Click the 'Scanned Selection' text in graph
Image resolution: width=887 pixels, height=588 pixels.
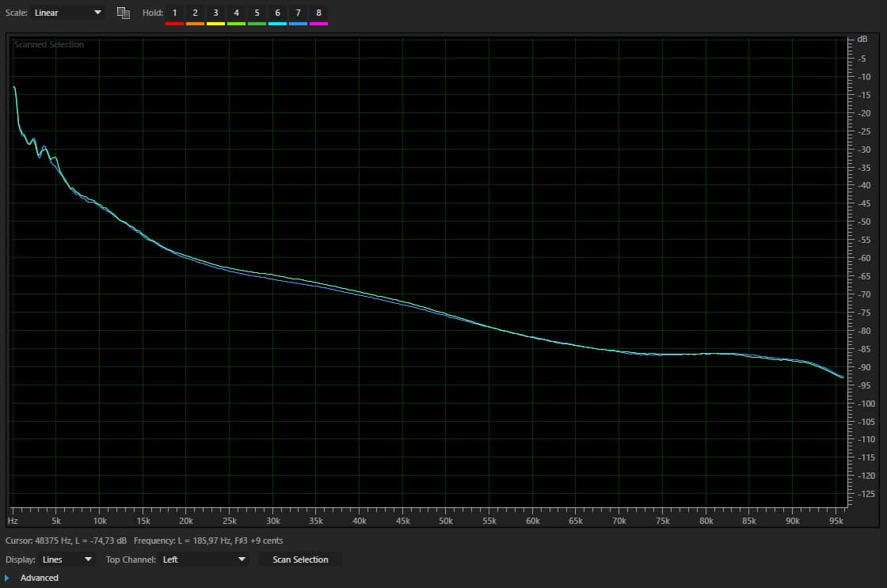(48, 44)
